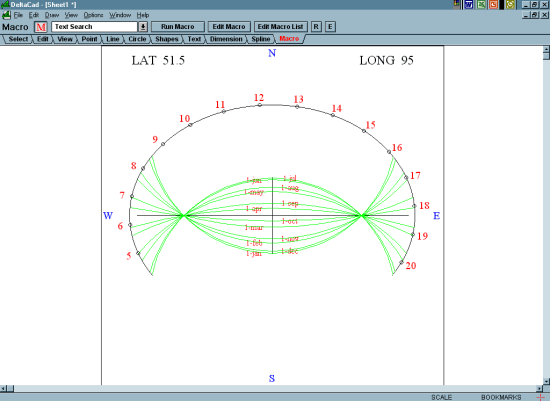Click the 1-mar date label

pyautogui.click(x=254, y=227)
